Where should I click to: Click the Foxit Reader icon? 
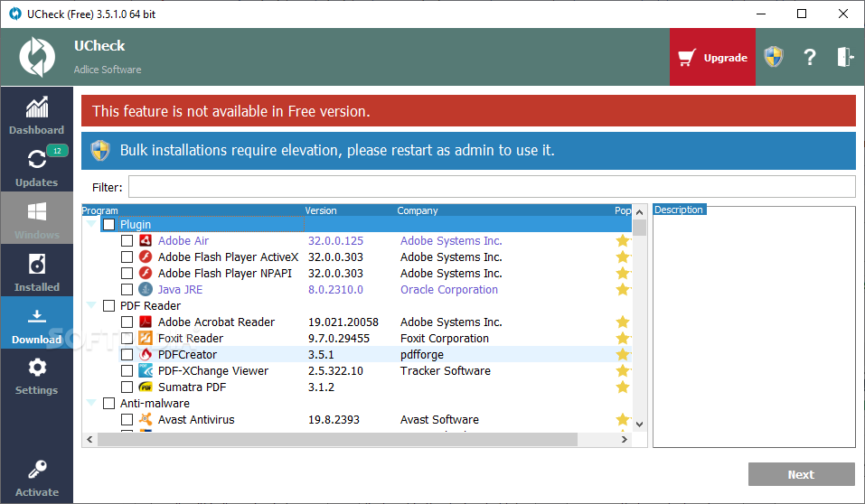pos(146,338)
